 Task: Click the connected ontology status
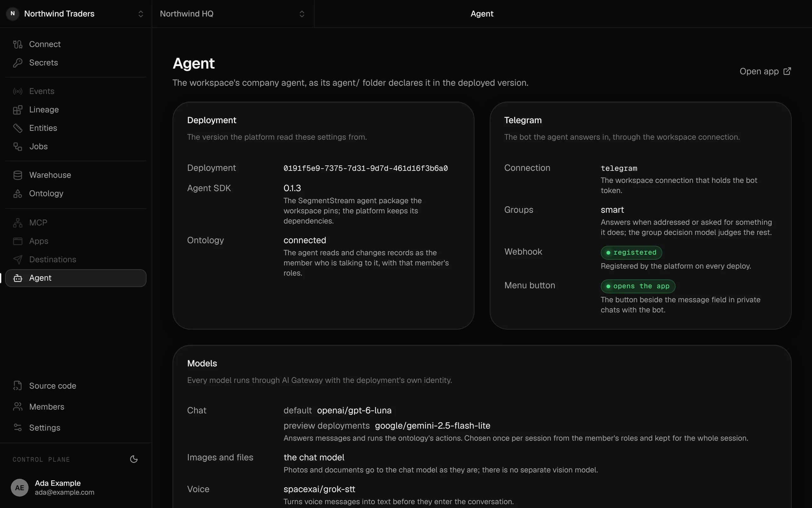(x=305, y=240)
